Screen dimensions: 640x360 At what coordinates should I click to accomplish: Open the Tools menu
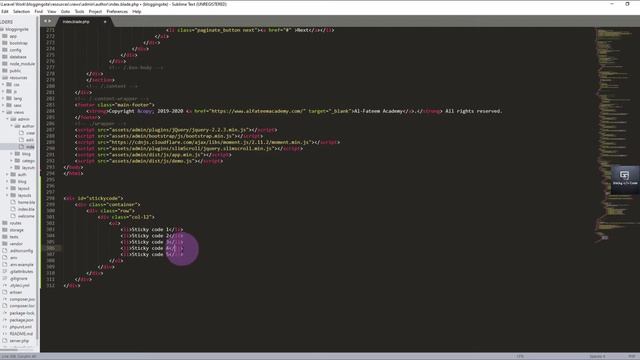(x=79, y=11)
